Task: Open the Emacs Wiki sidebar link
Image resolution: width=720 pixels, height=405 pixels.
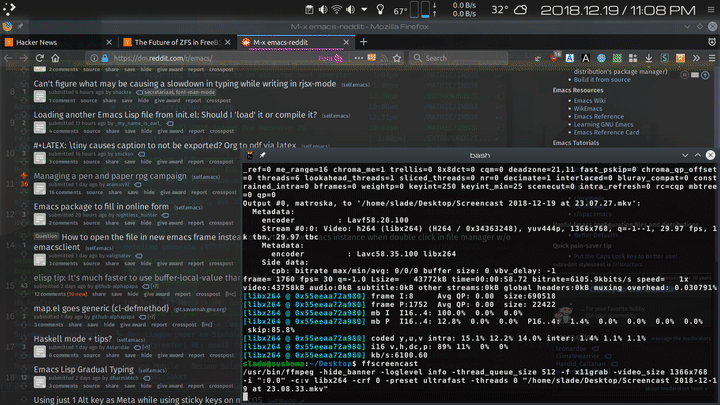Action: click(590, 101)
